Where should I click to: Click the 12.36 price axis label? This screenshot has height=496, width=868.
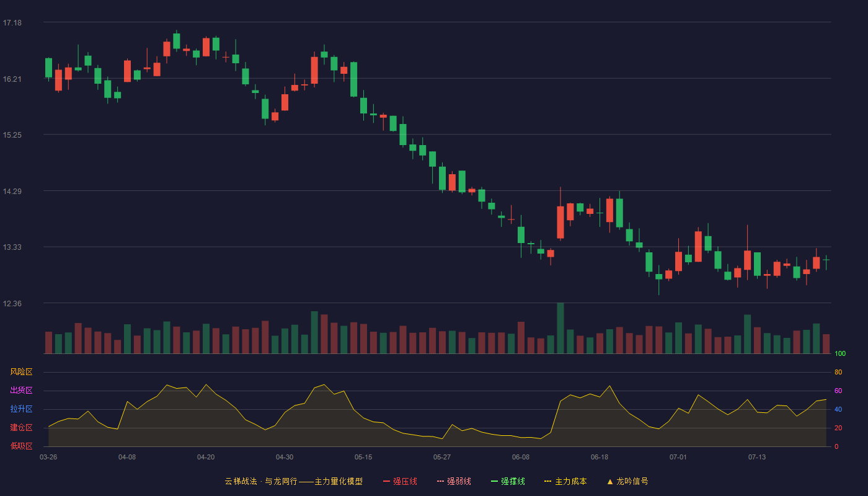12,304
